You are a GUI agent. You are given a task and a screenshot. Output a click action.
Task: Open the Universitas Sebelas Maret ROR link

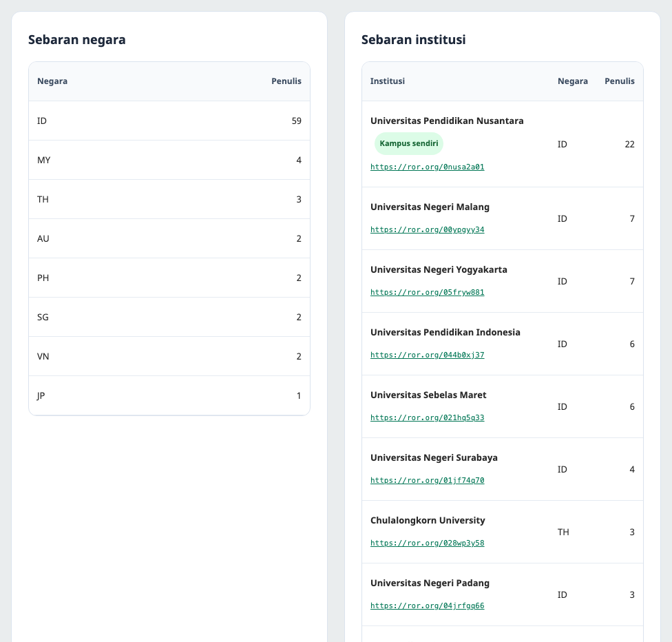tap(428, 417)
